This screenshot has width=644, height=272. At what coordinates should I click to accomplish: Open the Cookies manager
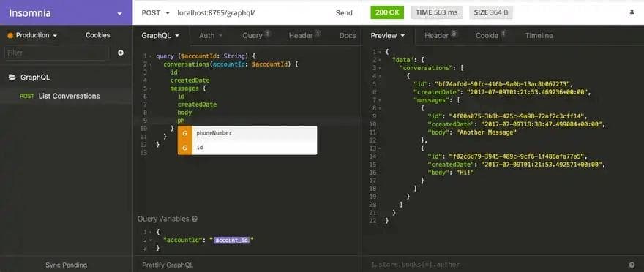[98, 35]
